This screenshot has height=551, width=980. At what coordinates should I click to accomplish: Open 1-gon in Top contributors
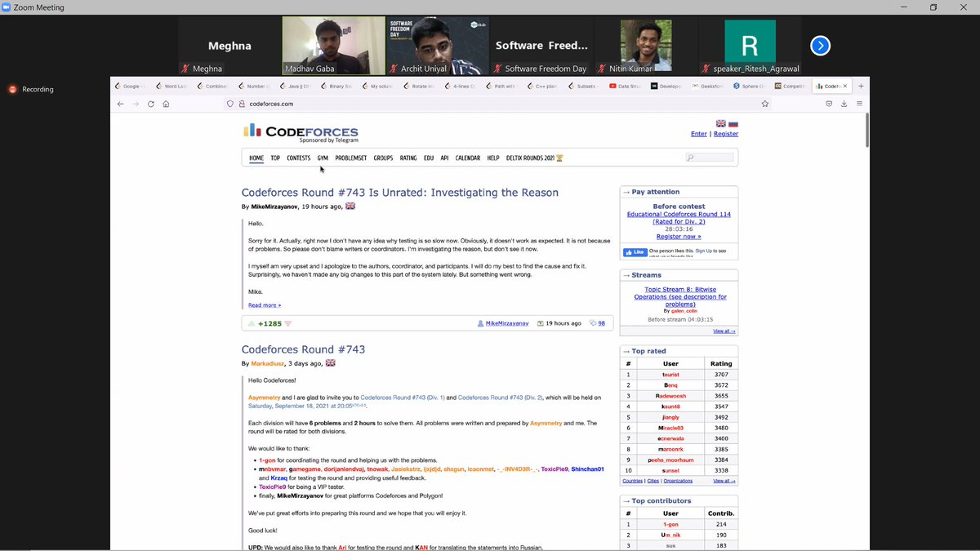[x=670, y=525]
